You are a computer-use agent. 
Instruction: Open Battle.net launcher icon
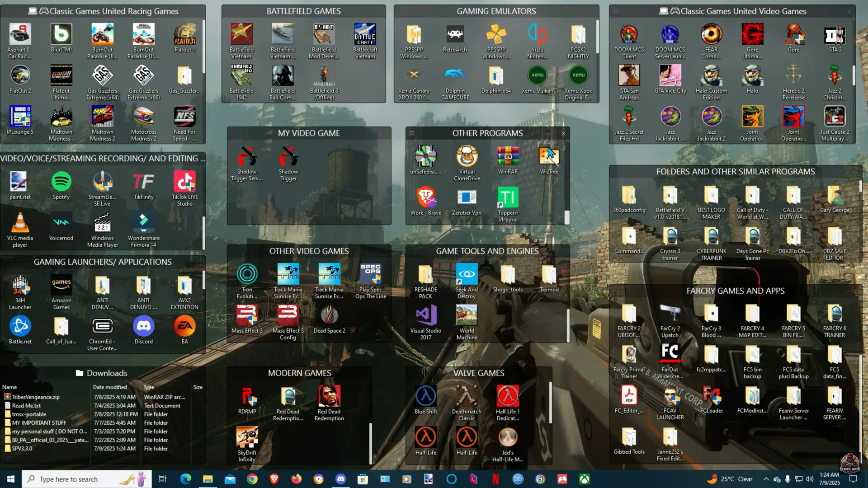point(20,327)
